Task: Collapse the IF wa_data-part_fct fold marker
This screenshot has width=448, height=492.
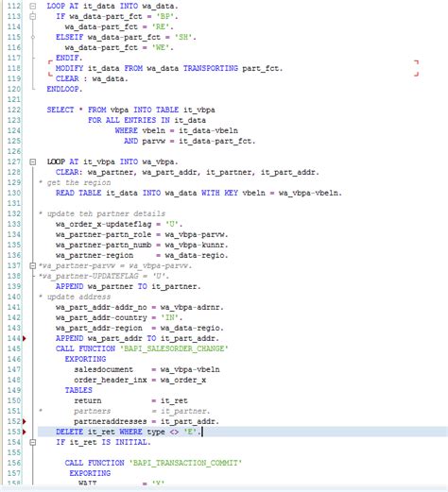Action: [x=33, y=16]
